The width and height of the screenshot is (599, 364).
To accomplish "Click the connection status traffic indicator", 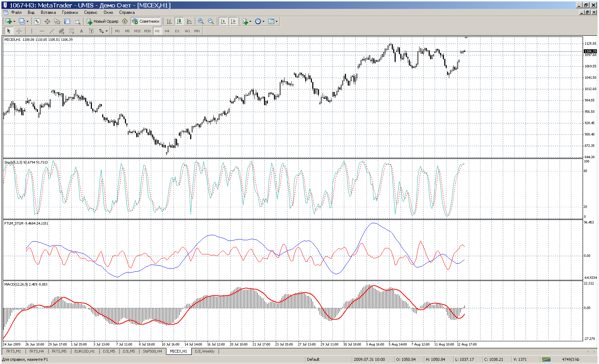I will [546, 359].
